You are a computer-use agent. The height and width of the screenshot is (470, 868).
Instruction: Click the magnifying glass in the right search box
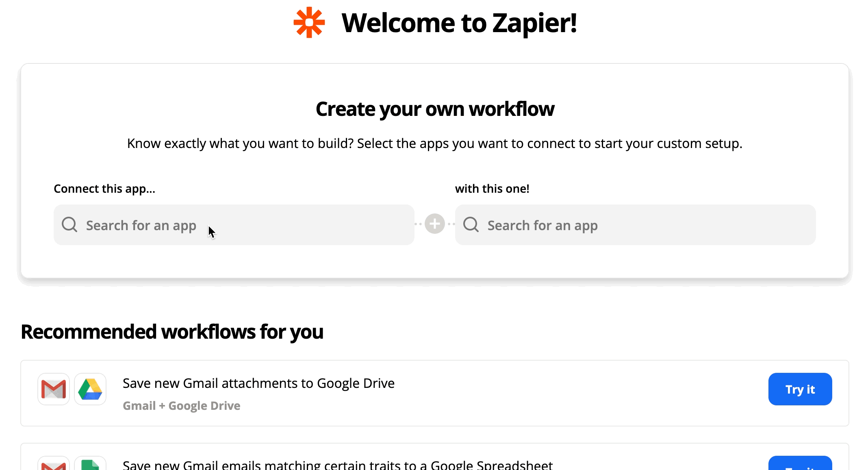tap(471, 225)
